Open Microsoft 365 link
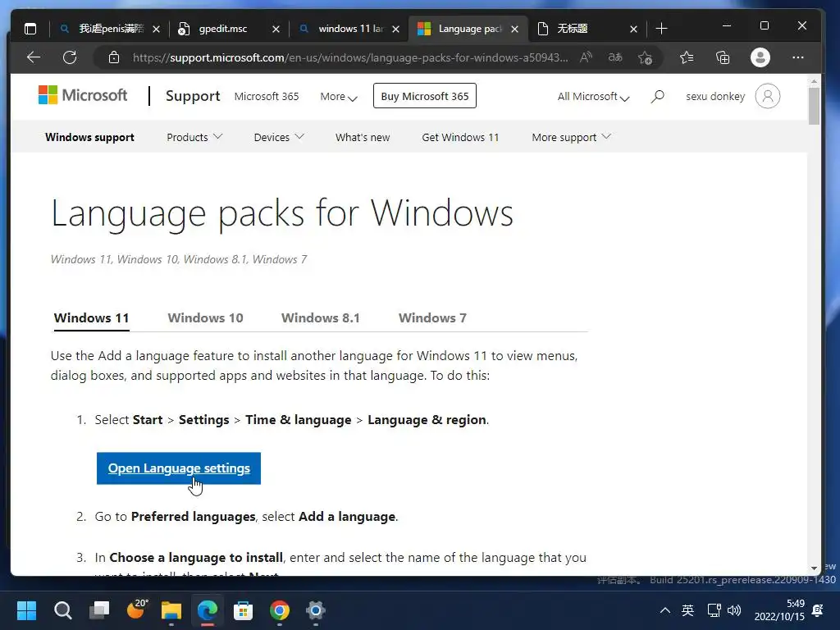This screenshot has width=840, height=630. click(267, 97)
